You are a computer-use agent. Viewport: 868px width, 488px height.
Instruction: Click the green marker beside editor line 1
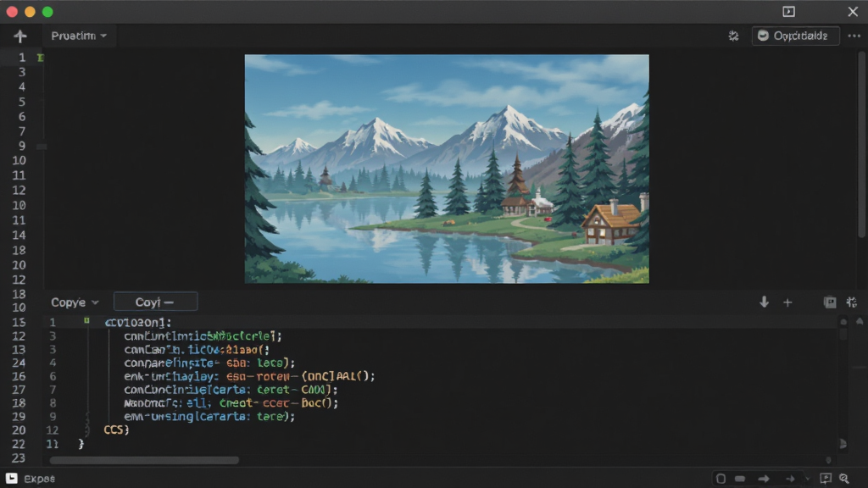click(41, 58)
